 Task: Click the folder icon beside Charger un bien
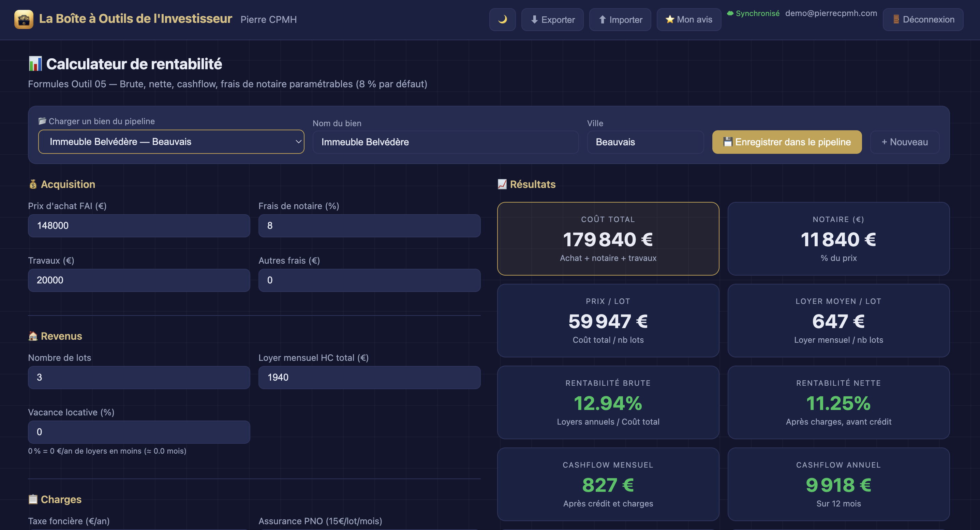42,121
